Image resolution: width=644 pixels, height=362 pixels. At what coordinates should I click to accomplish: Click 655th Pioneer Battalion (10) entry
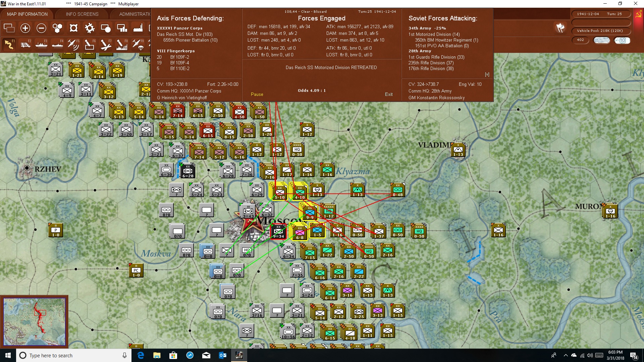pyautogui.click(x=191, y=40)
